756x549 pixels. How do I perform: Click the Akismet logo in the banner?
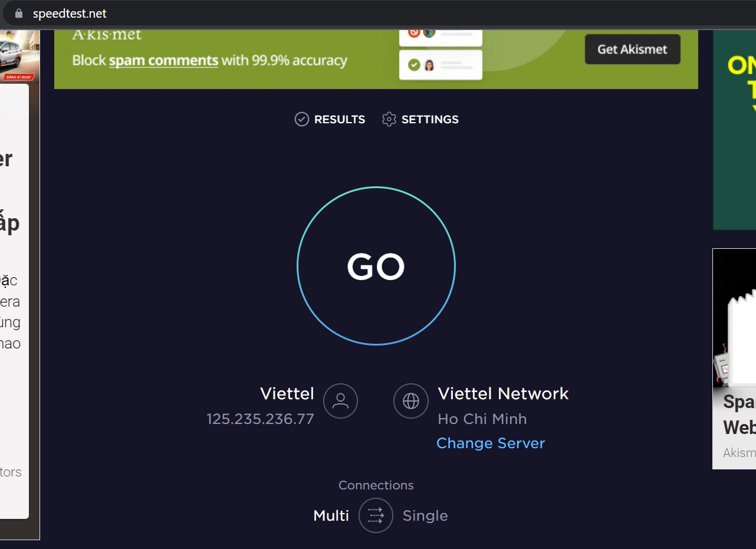107,34
